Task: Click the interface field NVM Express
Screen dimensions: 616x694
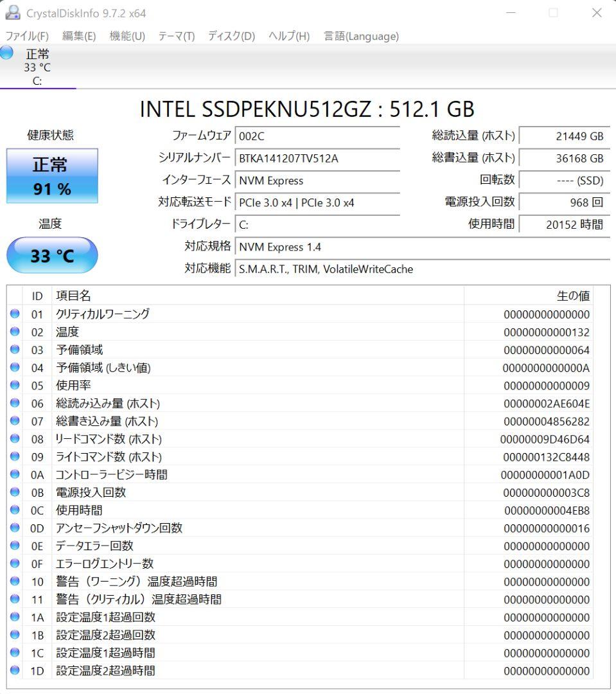Action: point(317,181)
